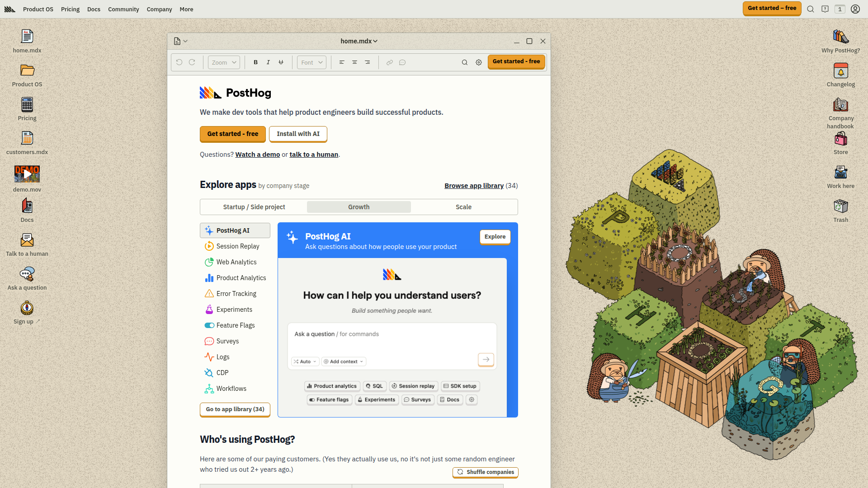This screenshot has height=488, width=868.
Task: Open Web Analytics from the app list
Action: pos(209,262)
